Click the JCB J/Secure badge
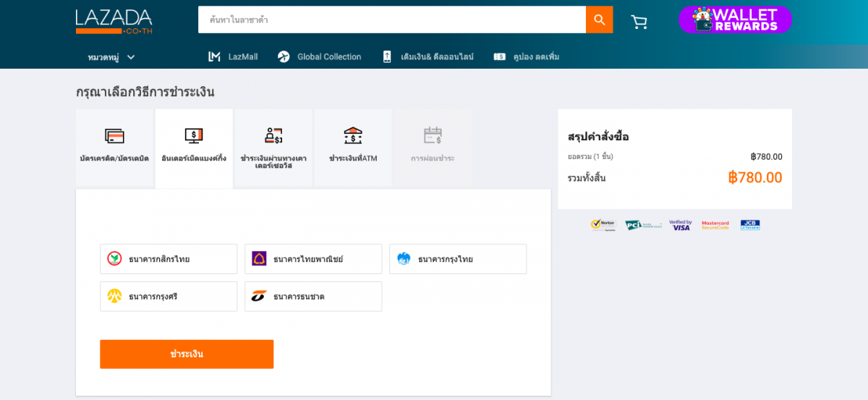Viewport: 868px width, 400px height. (x=750, y=225)
